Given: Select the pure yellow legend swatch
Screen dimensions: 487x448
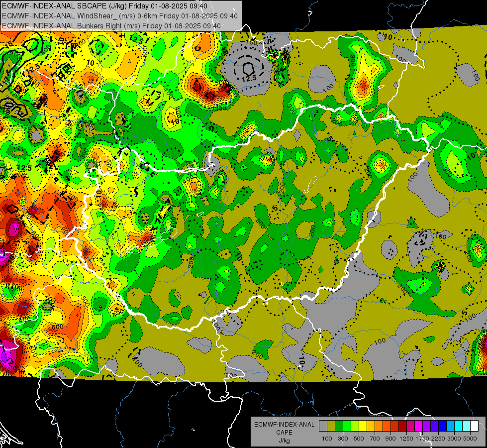Looking at the screenshot, I should [x=363, y=426].
